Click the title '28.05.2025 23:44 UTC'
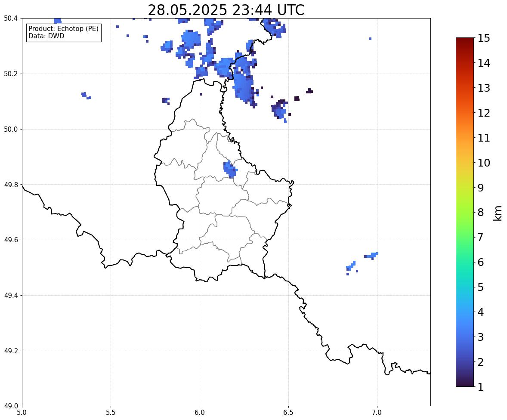This screenshot has height=420, width=507. 226,10
